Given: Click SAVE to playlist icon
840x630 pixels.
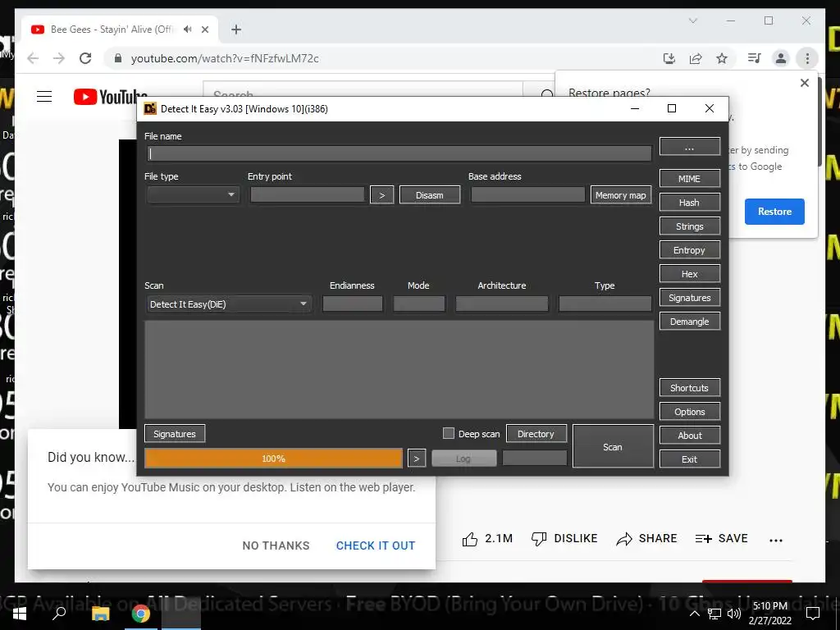Looking at the screenshot, I should [703, 539].
